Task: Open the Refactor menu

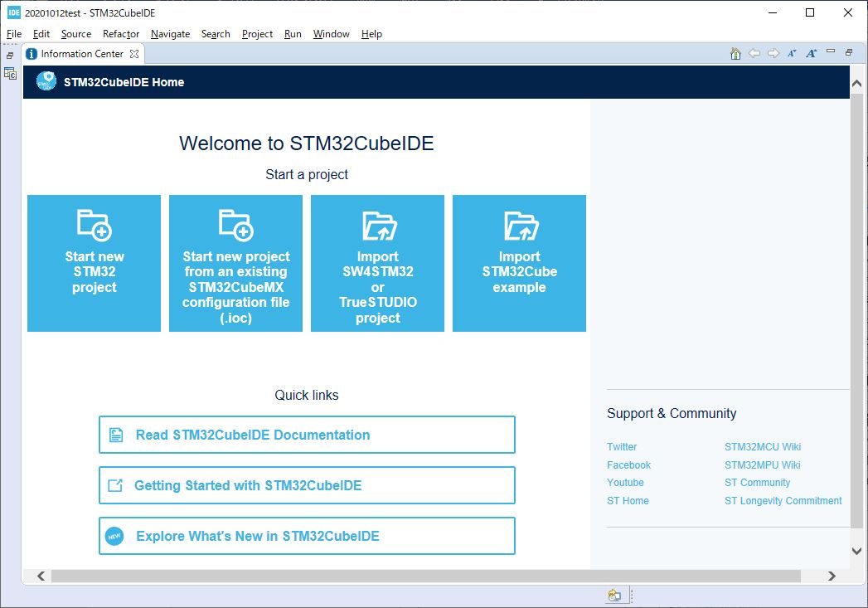Action: [x=121, y=34]
